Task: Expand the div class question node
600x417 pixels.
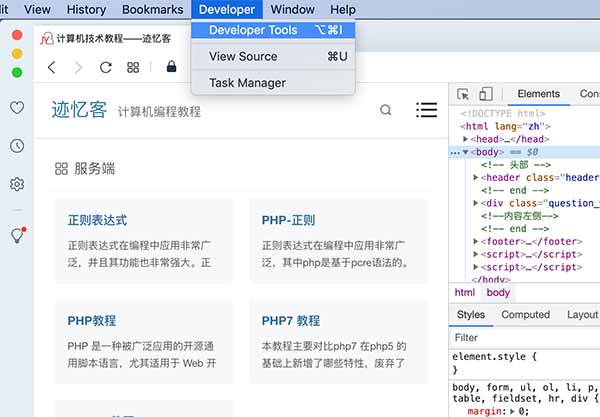Action: coord(475,203)
